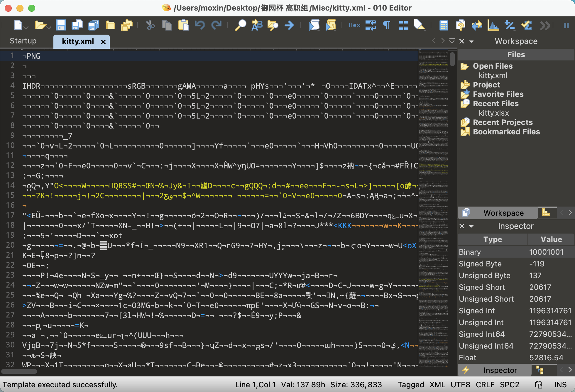Viewport: 575px width, 392px height.
Task: Open the Calculator tool
Action: coord(444,26)
